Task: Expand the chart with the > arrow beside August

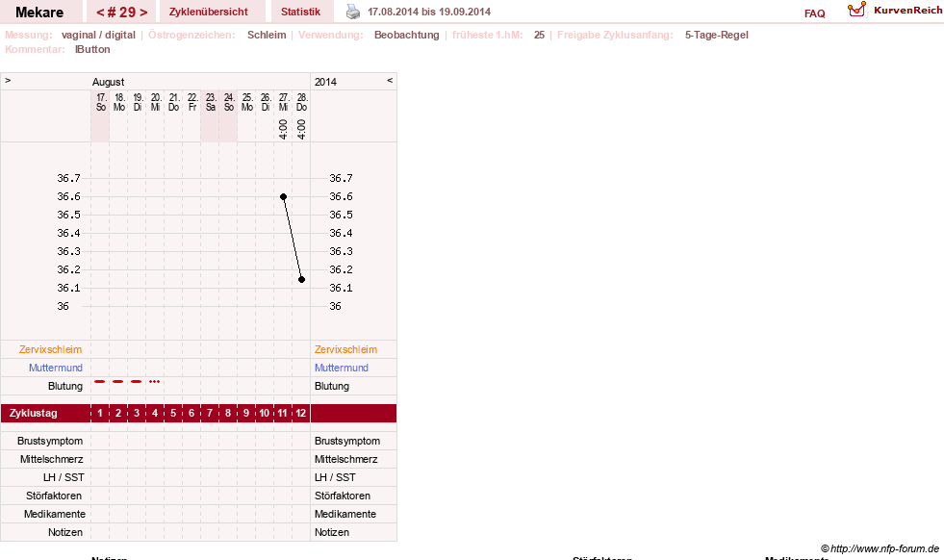Action: tap(8, 80)
